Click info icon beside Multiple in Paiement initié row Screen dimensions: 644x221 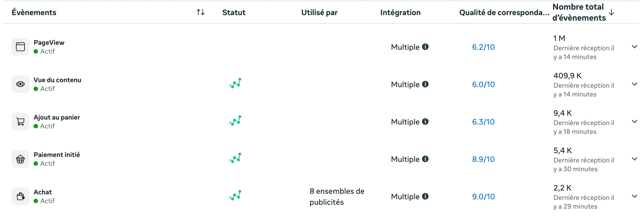[x=425, y=159]
